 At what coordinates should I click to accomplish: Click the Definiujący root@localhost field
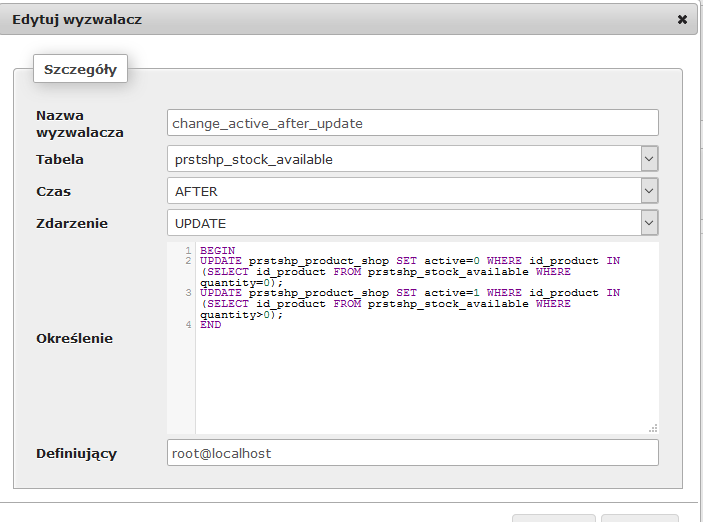coord(412,452)
